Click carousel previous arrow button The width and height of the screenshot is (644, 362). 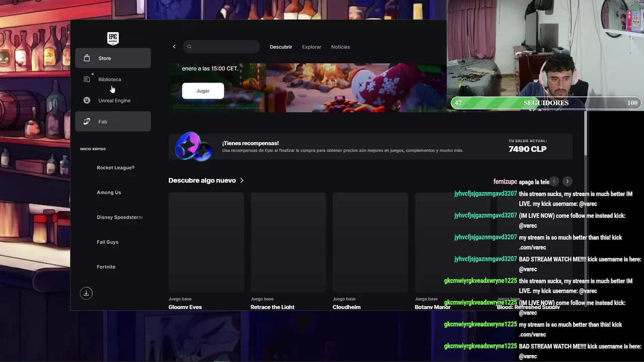(554, 182)
